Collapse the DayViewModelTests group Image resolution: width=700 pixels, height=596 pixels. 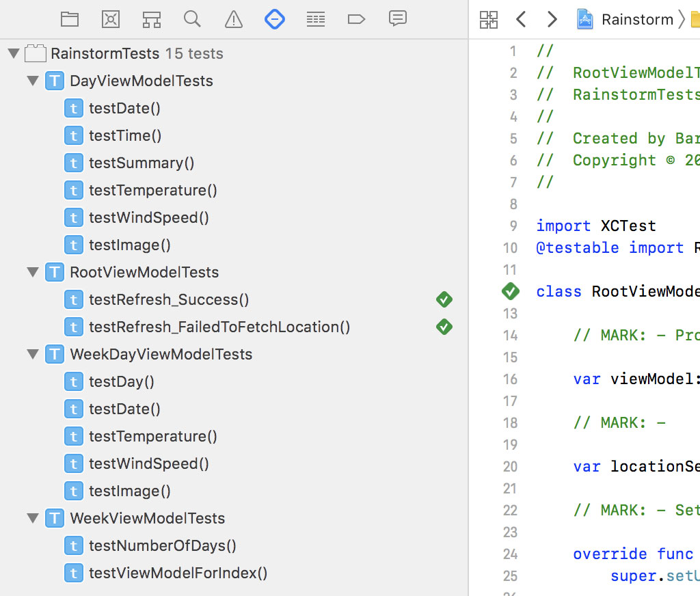tap(32, 81)
